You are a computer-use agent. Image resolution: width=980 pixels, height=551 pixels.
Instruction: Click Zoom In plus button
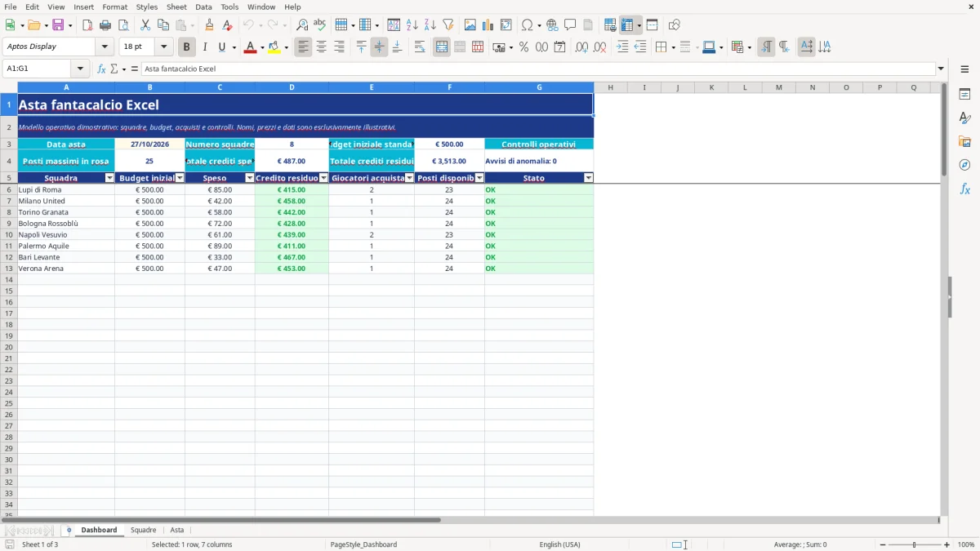[947, 544]
